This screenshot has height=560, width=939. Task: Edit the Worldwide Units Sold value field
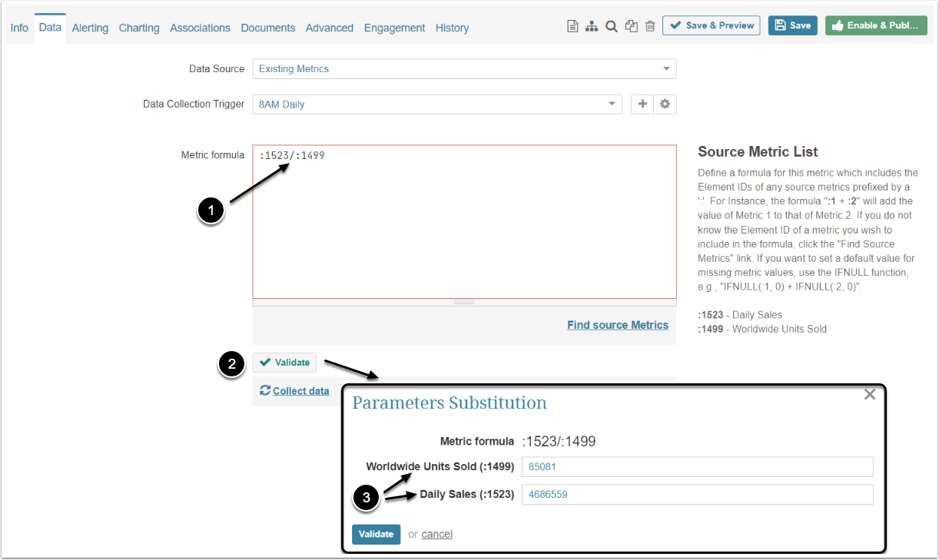tap(698, 467)
